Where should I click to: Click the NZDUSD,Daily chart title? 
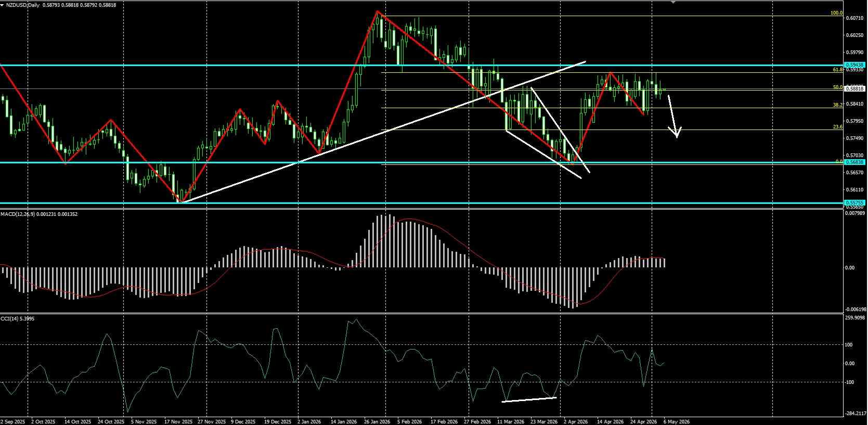coord(22,5)
